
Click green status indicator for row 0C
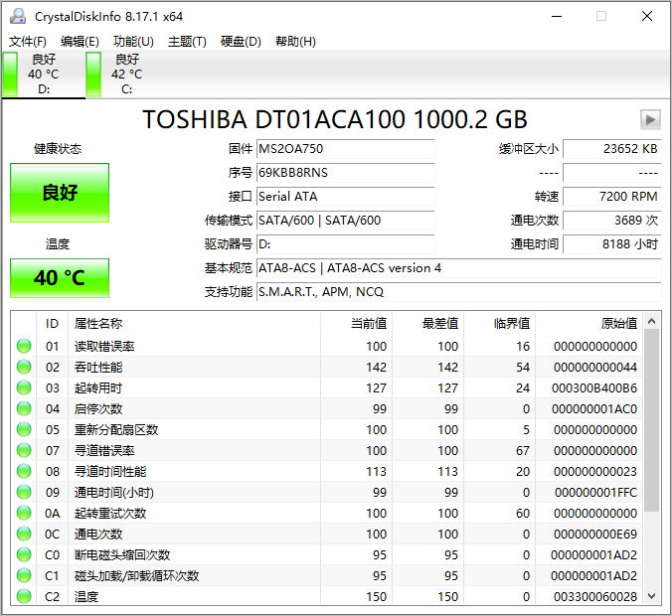pyautogui.click(x=24, y=535)
